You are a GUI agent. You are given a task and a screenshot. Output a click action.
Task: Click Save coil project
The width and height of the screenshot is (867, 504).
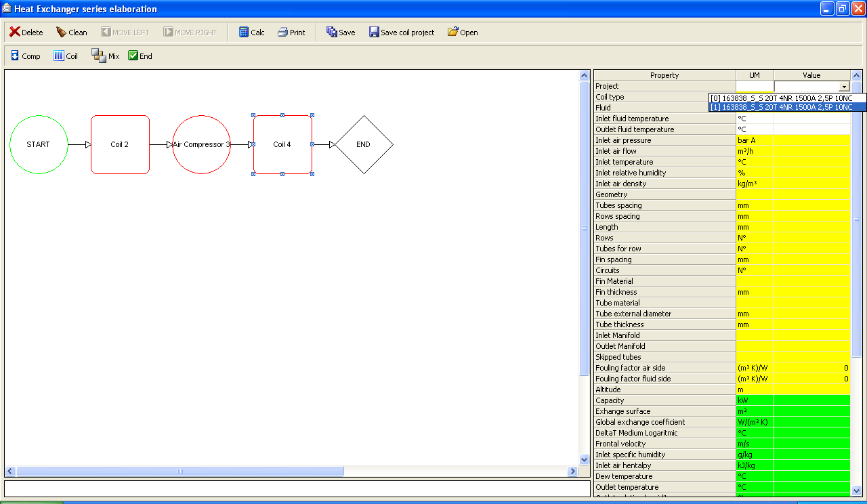click(x=402, y=33)
